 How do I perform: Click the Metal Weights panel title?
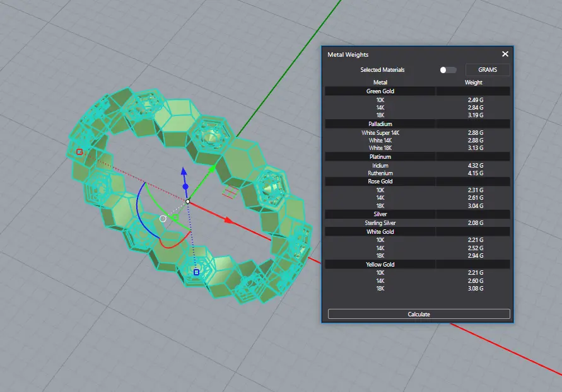click(348, 54)
